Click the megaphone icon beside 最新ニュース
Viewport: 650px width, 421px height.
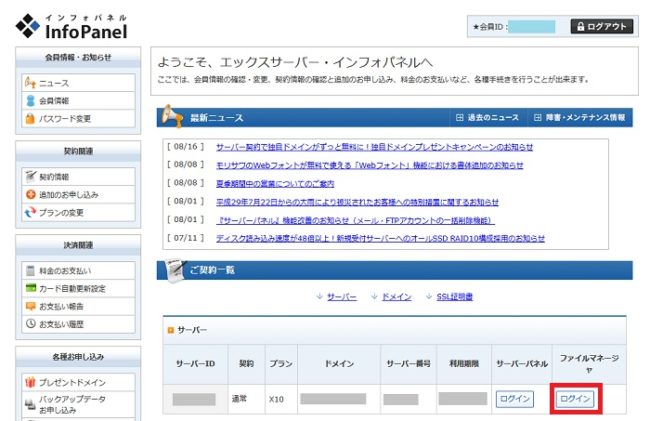click(172, 116)
